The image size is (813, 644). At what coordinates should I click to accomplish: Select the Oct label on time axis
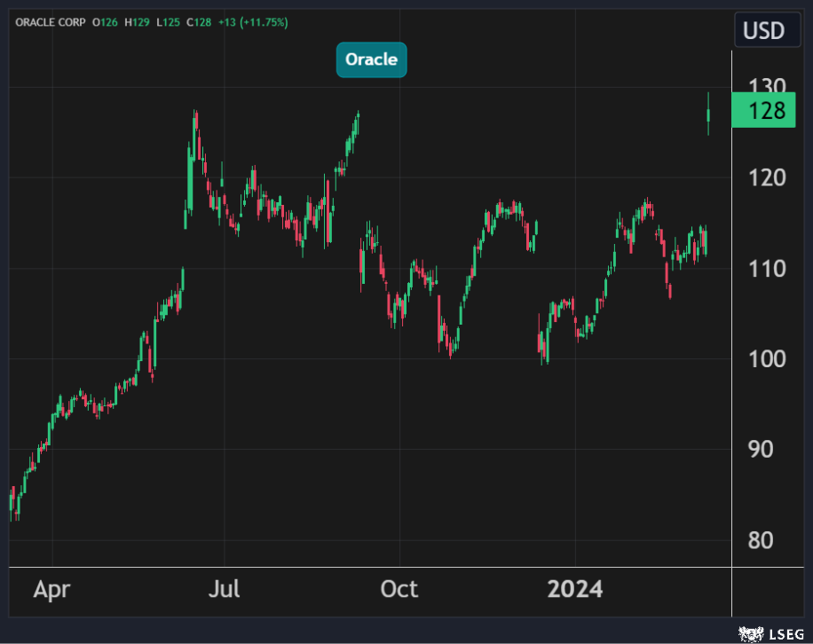coord(399,589)
